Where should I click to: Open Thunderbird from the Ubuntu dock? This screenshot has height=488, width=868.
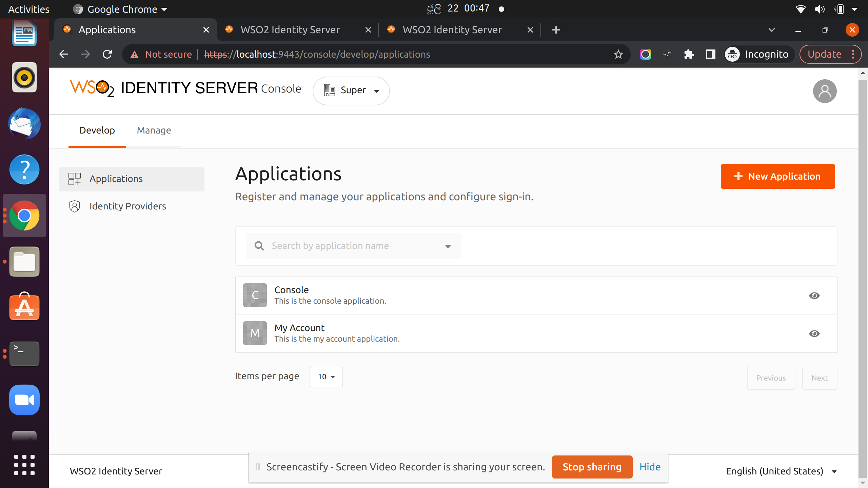(24, 124)
